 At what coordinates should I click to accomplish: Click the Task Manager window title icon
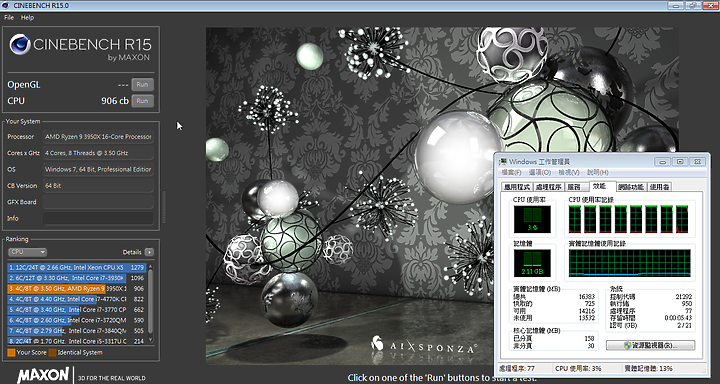coord(503,162)
